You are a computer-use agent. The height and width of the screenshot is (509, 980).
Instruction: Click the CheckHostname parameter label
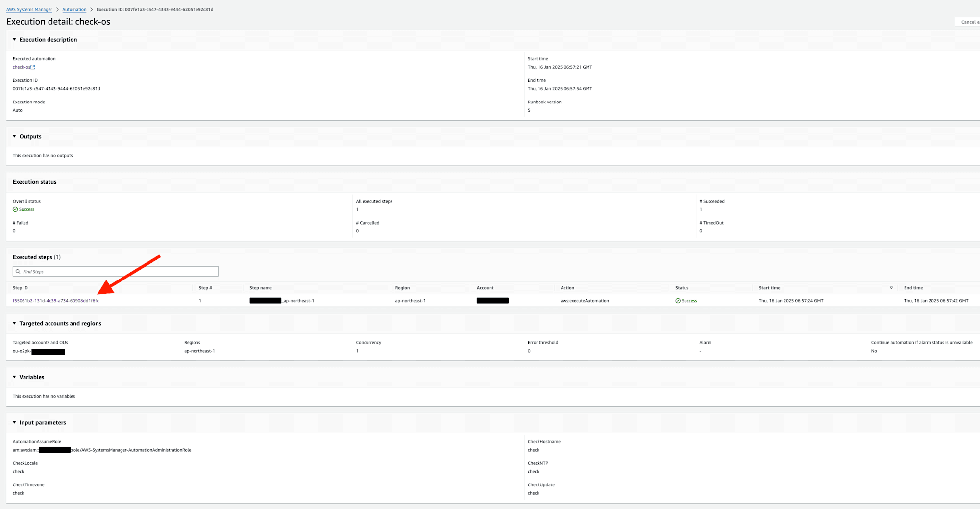tap(544, 442)
